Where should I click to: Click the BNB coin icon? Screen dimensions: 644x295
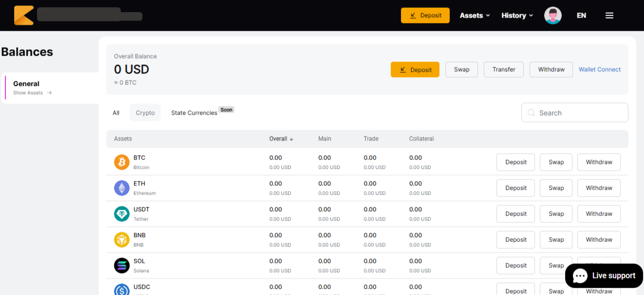(122, 239)
